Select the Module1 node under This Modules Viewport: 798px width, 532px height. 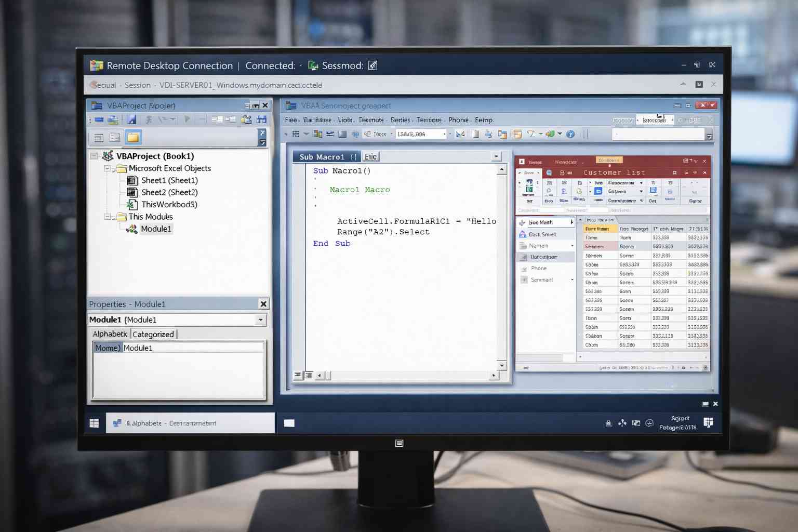(156, 229)
